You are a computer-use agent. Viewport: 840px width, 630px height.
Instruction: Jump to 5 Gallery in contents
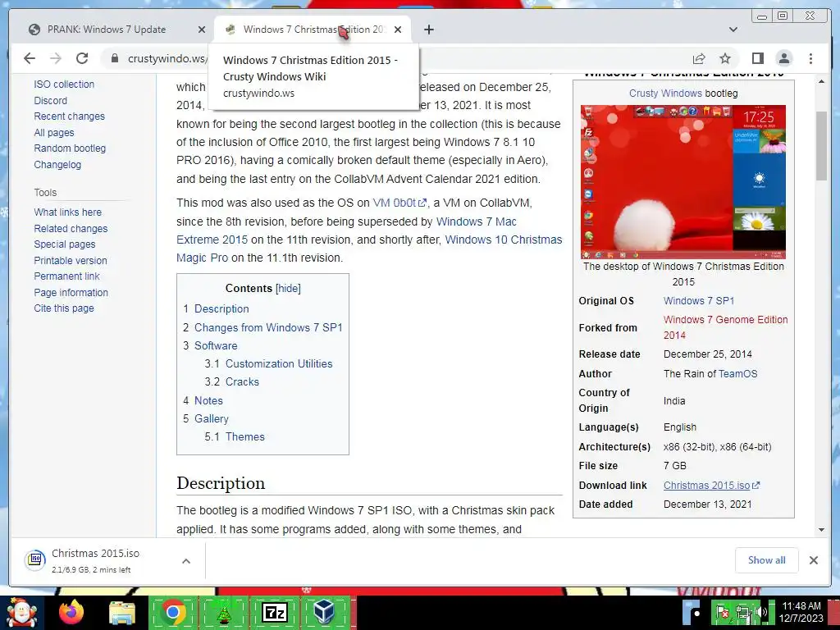206,419
